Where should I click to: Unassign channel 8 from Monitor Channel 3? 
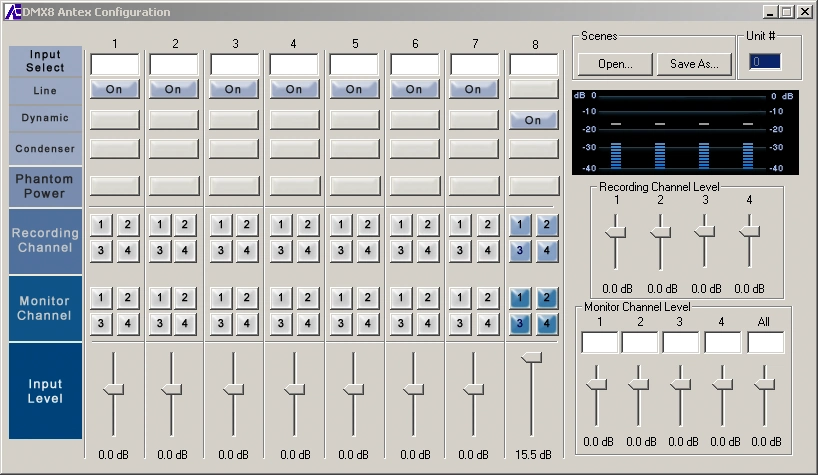pyautogui.click(x=520, y=324)
